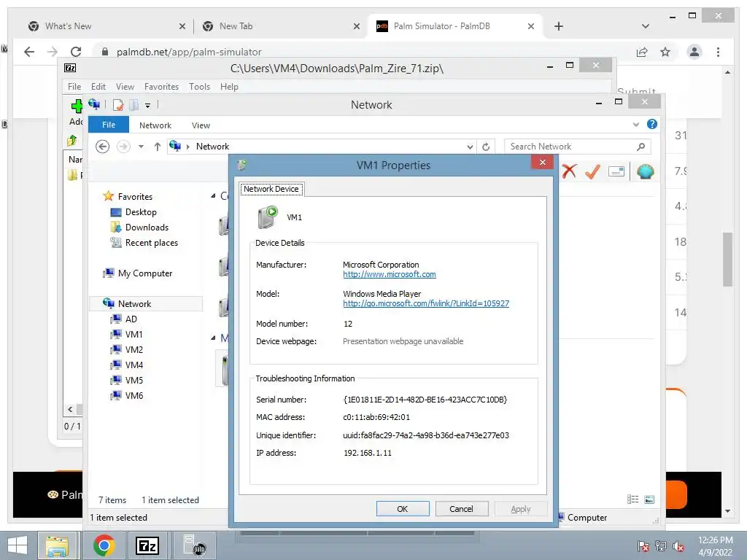Screen dimensions: 747x560
Task: Switch to large icons view in status bar
Action: 649,499
